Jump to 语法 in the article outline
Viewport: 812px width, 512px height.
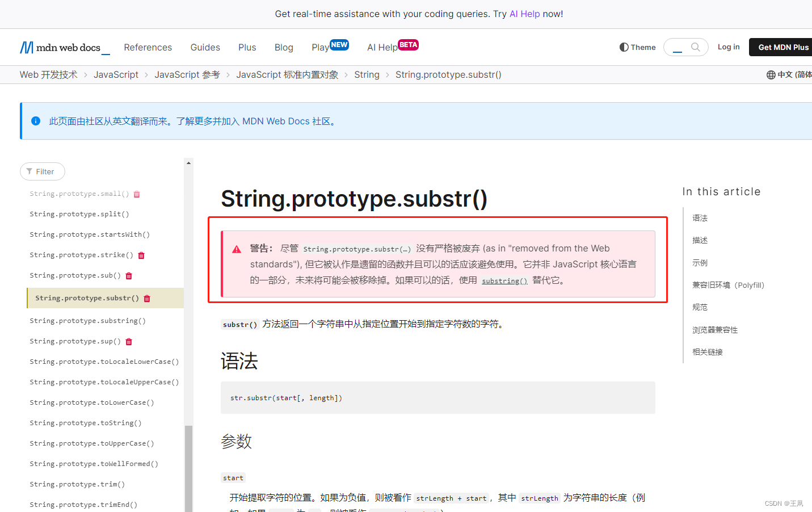700,218
